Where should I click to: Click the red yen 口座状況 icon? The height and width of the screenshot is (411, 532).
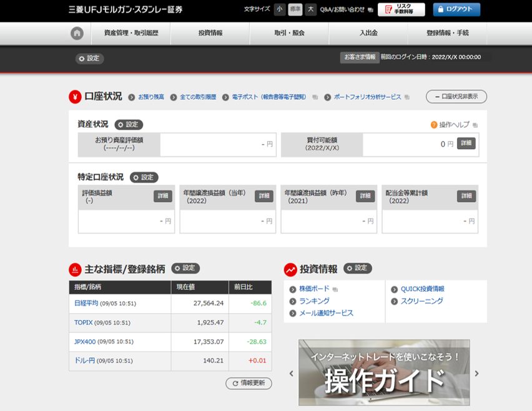(x=75, y=97)
